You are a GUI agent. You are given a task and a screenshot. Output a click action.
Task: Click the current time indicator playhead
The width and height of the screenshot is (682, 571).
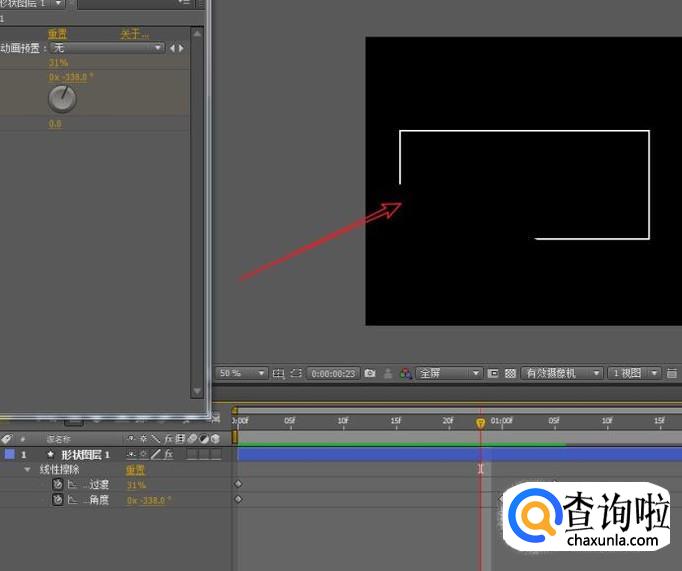480,423
